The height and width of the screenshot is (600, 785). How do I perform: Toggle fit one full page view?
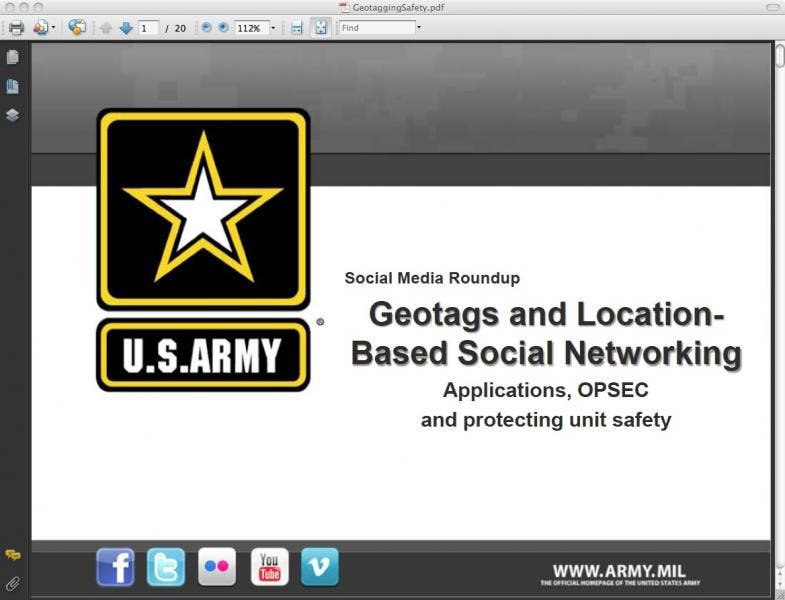(x=320, y=28)
